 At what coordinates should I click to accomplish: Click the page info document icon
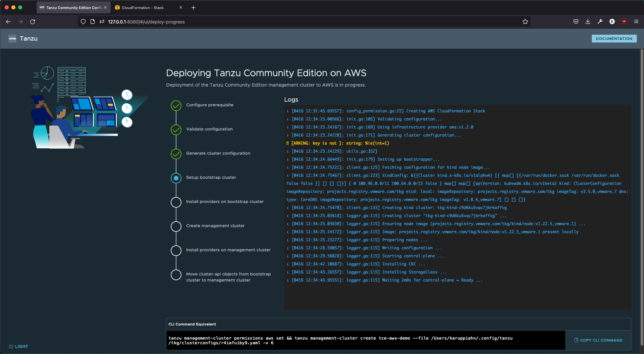coord(93,22)
